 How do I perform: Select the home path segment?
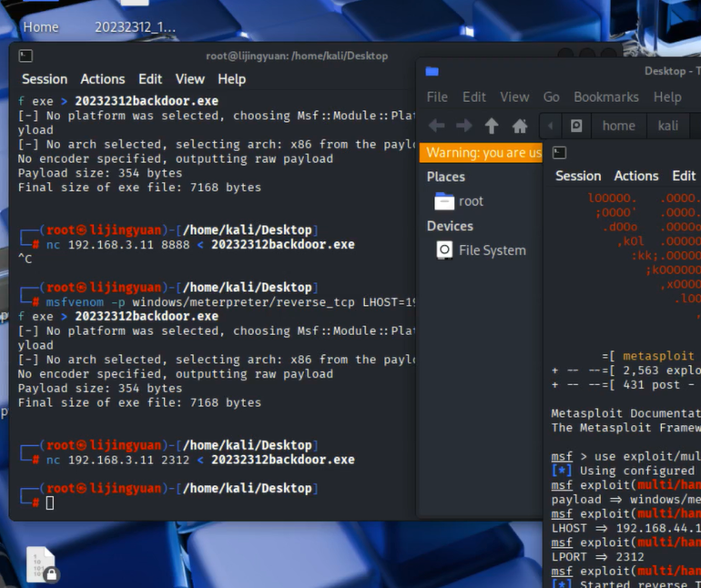click(619, 127)
